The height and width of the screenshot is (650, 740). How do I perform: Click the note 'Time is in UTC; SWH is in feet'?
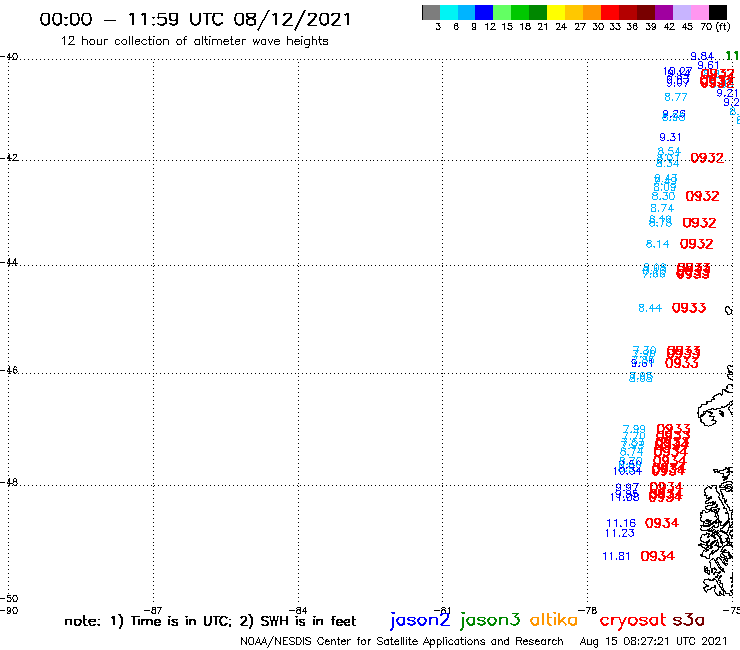pos(210,621)
